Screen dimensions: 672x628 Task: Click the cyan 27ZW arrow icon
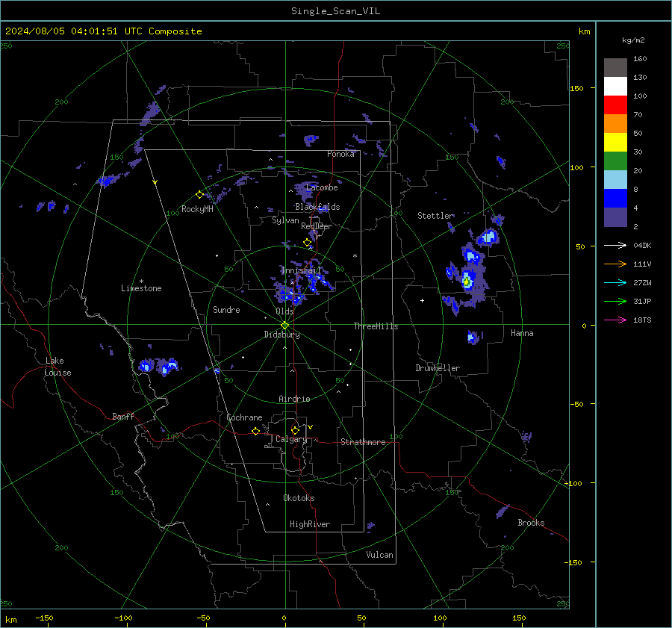click(615, 282)
